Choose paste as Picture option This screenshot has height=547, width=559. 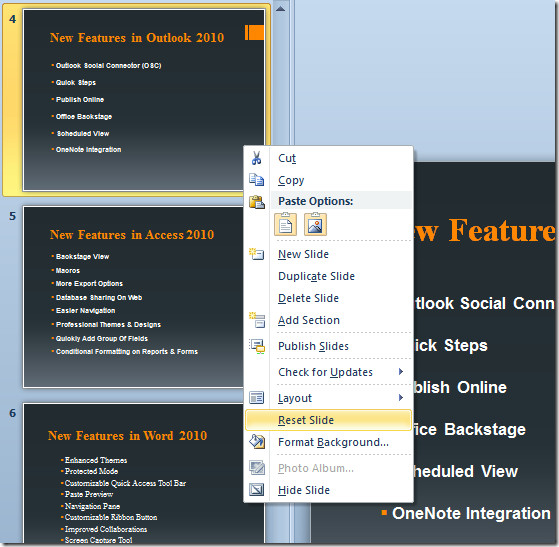click(315, 224)
